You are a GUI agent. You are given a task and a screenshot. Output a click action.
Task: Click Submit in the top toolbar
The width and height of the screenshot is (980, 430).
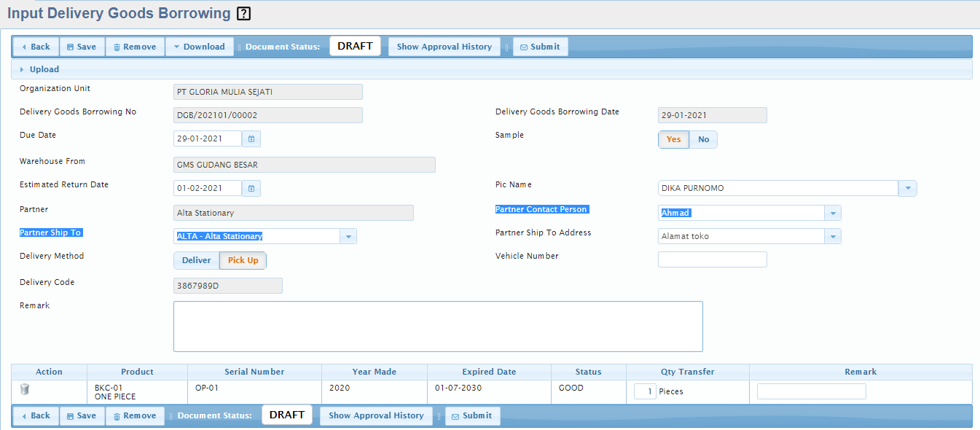tap(540, 47)
